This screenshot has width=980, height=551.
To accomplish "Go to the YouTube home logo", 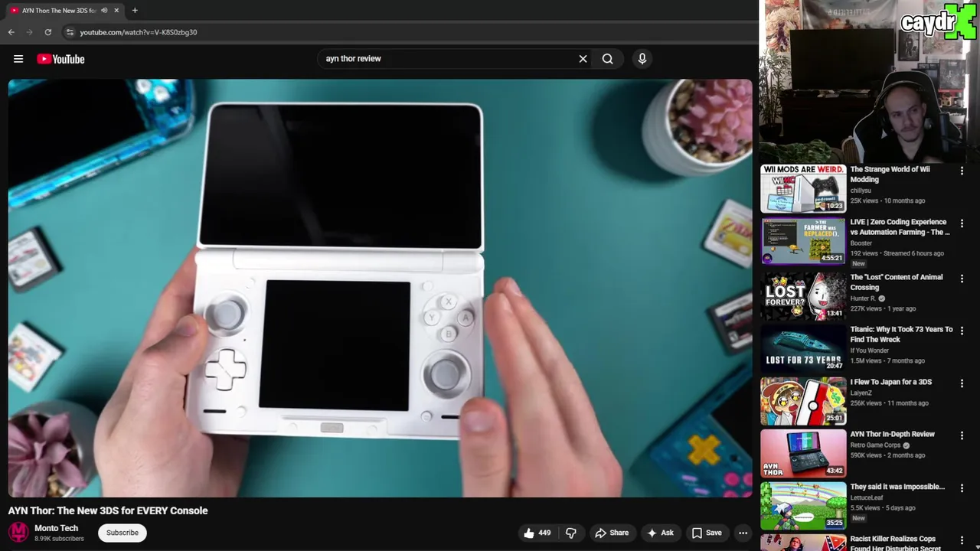I will [60, 59].
